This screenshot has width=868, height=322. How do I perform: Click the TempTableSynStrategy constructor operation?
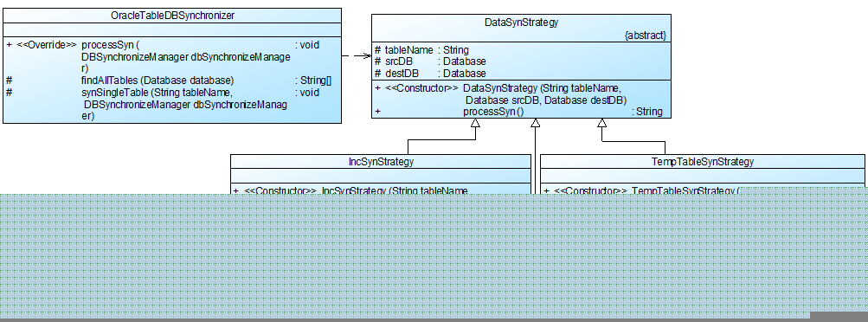pyautogui.click(x=642, y=190)
